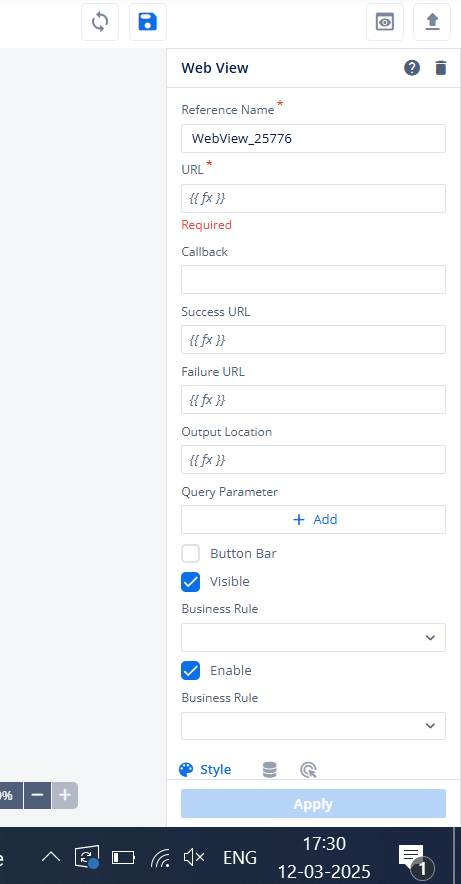Viewport: 461px width, 884px height.
Task: Uncheck the Visible checkbox
Action: coord(190,582)
